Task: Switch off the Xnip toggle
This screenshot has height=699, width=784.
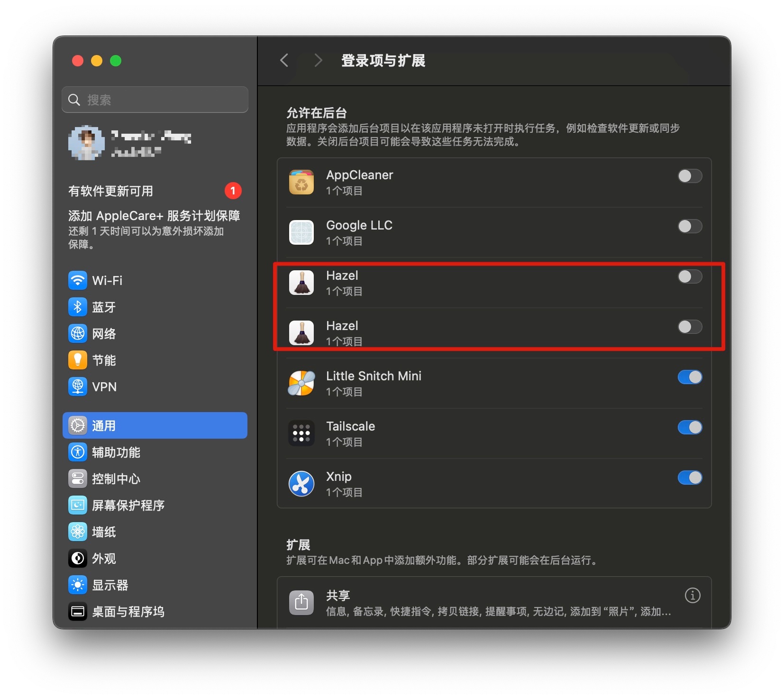Action: (x=690, y=478)
